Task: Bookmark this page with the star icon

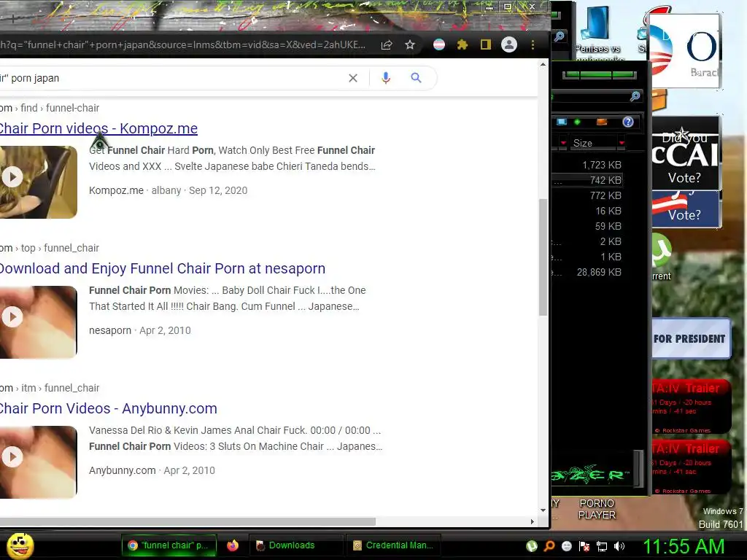Action: 410,44
